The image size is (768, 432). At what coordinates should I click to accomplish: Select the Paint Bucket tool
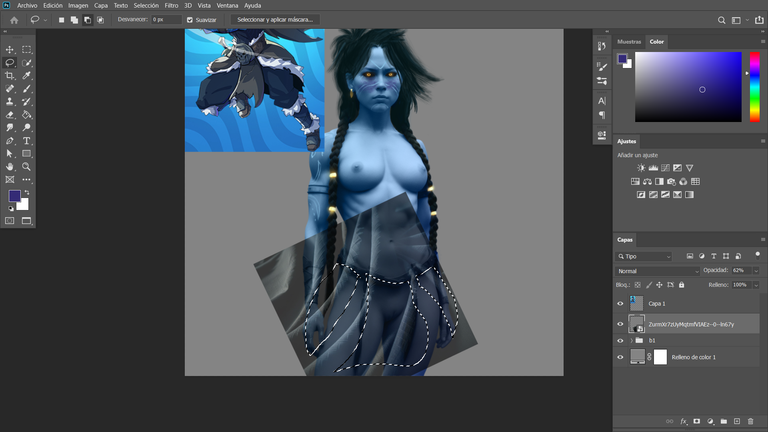pos(26,115)
